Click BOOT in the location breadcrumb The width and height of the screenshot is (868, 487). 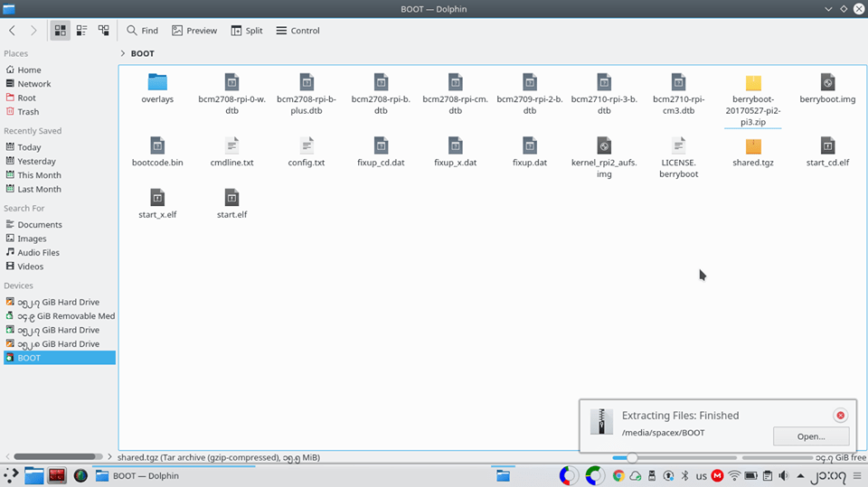coord(142,53)
